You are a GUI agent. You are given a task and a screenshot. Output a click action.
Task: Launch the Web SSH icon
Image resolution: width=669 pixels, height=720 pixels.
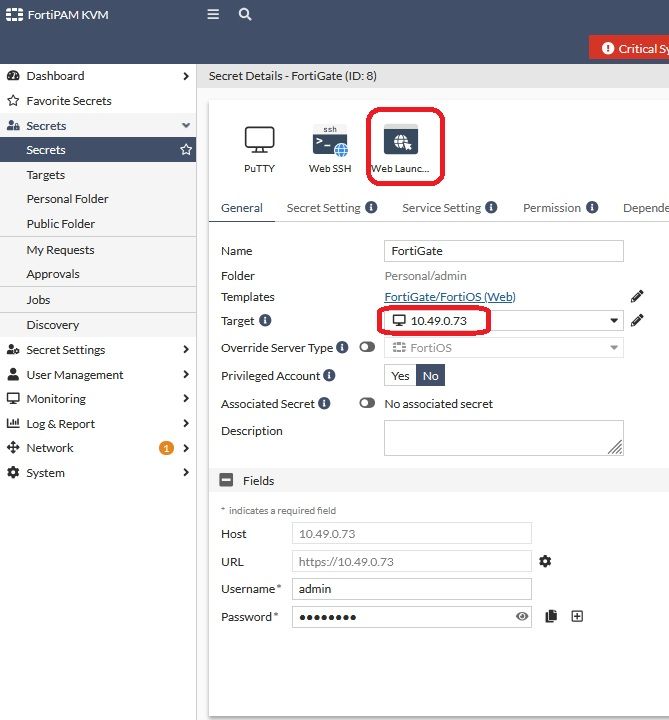(330, 140)
